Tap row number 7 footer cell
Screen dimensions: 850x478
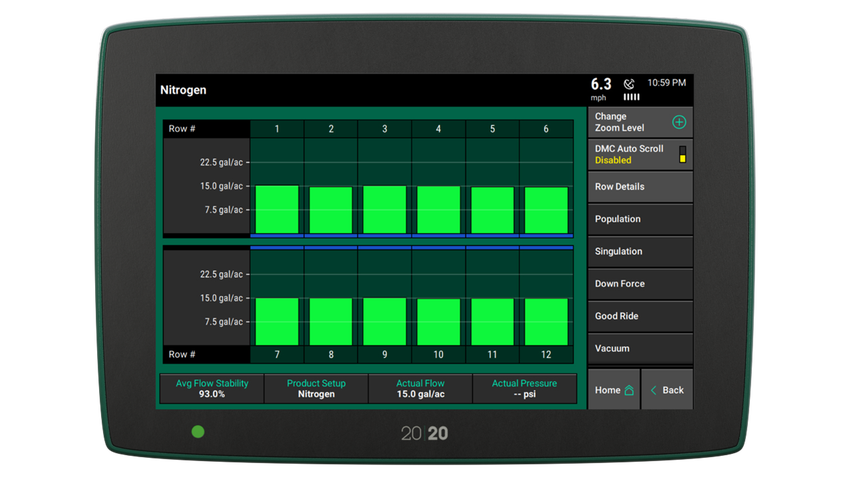[277, 354]
